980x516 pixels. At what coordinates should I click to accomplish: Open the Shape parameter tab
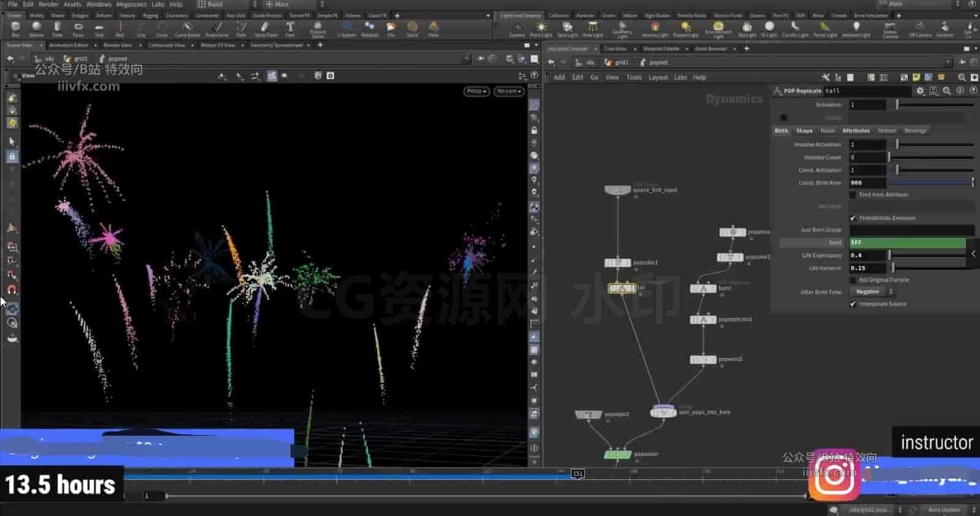click(804, 131)
